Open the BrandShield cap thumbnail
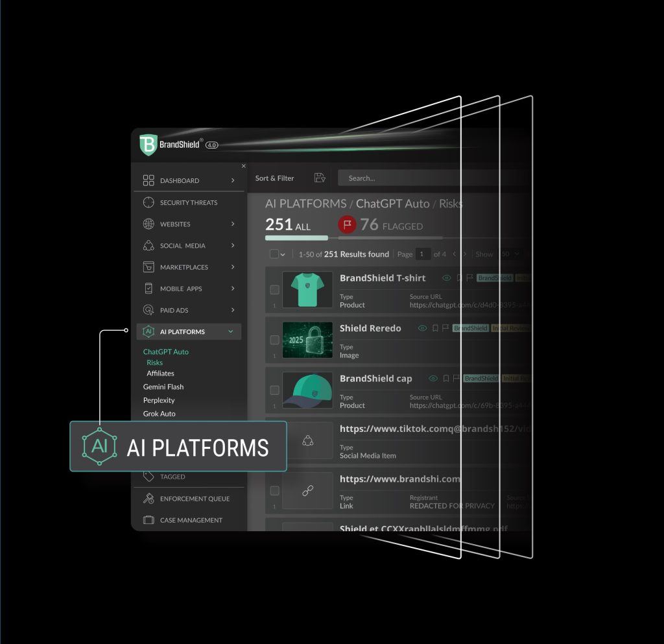 click(307, 390)
